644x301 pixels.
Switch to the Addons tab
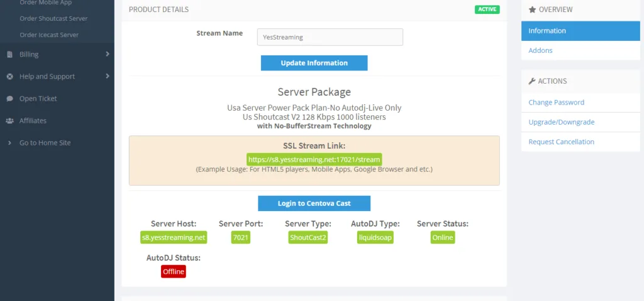pyautogui.click(x=540, y=50)
